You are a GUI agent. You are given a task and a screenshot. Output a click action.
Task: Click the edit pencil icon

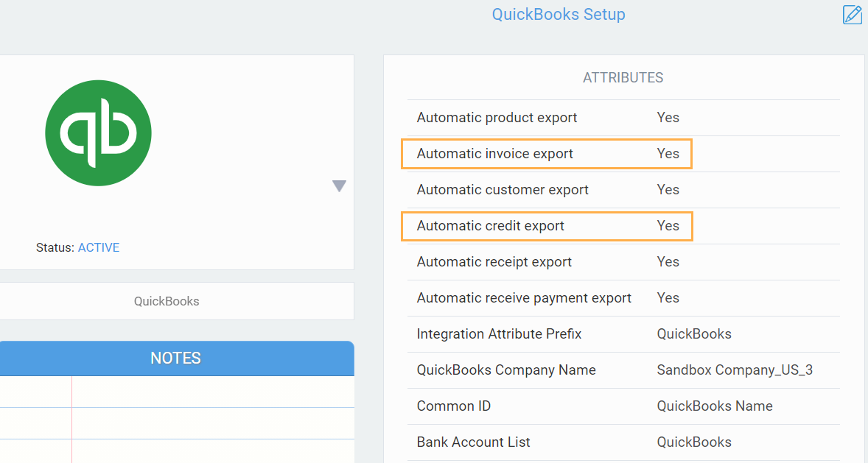(852, 15)
